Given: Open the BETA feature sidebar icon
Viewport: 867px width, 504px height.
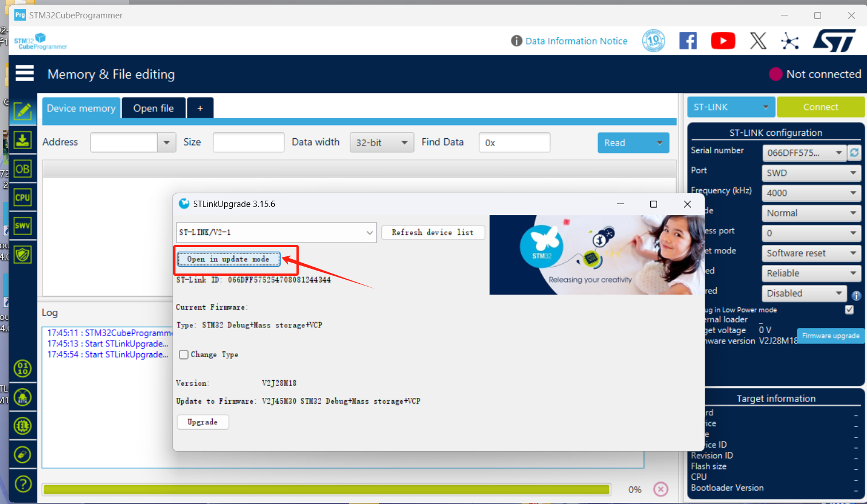Looking at the screenshot, I should tap(23, 397).
